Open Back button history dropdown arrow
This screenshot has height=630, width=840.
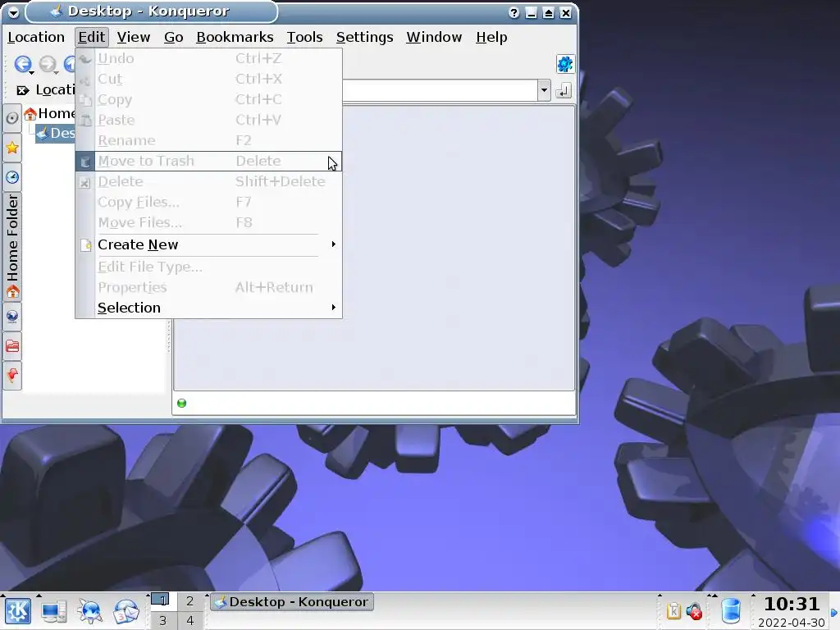click(32, 72)
